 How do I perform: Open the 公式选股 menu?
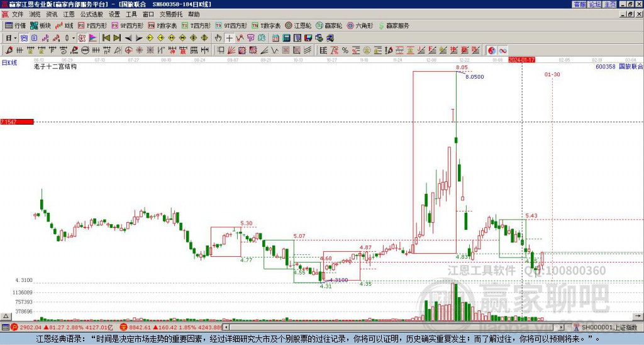(92, 14)
